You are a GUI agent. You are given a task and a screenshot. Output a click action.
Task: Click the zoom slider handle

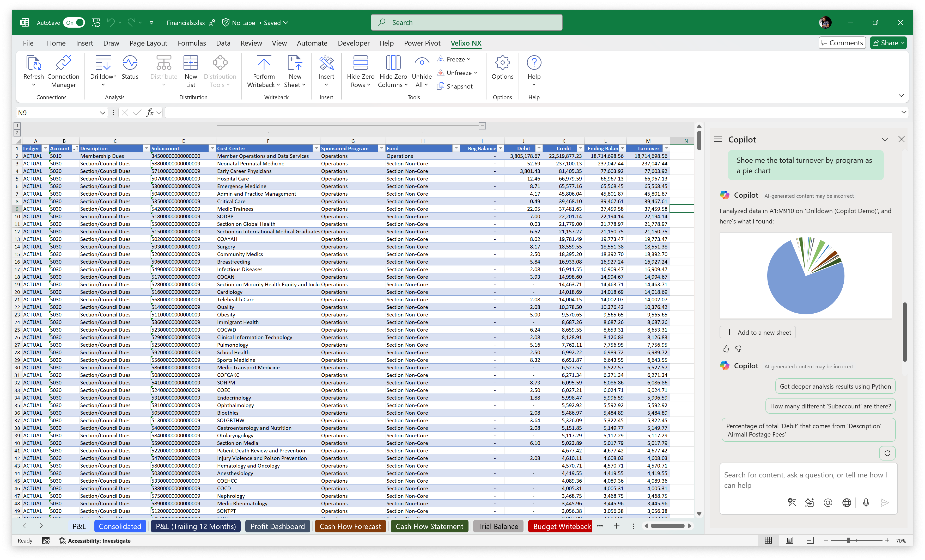pyautogui.click(x=848, y=540)
